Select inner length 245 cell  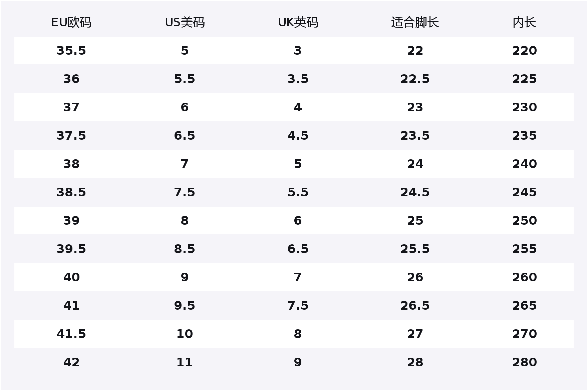524,192
